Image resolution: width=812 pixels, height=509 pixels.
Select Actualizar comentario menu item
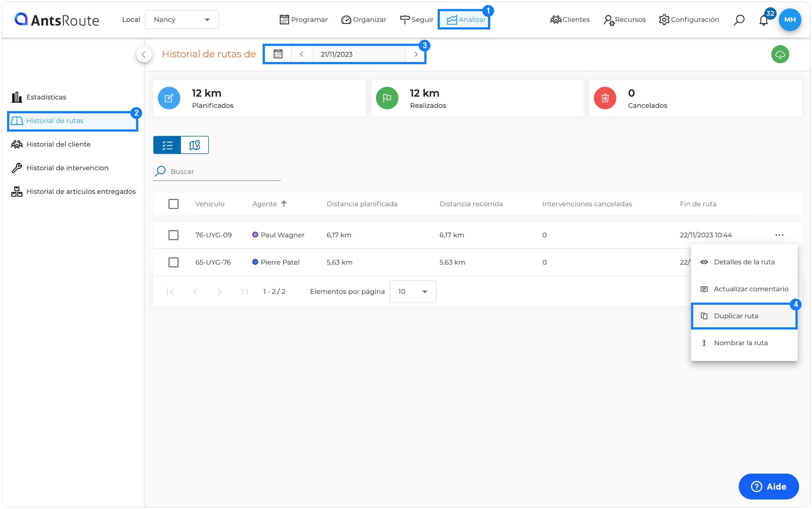tap(744, 289)
